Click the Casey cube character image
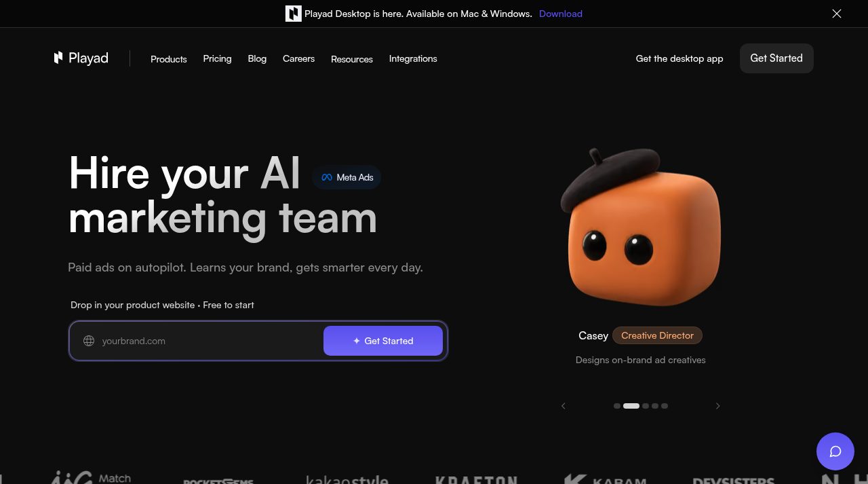This screenshot has height=484, width=868. pos(640,227)
